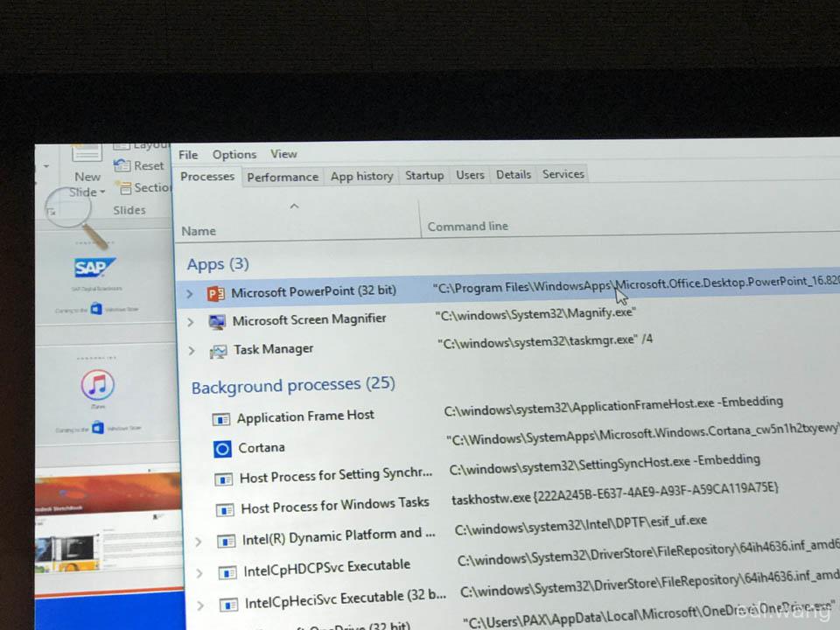Select the Task Manager entry under Apps

tap(273, 349)
